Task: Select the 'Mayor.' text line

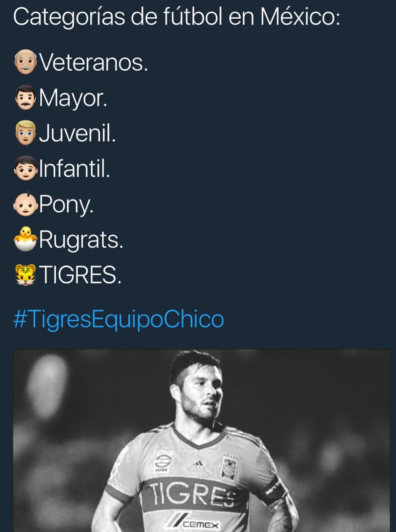Action: coord(73,99)
